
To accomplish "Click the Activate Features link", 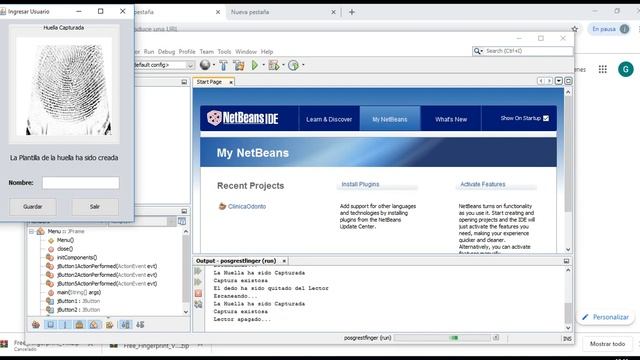I will click(x=482, y=184).
